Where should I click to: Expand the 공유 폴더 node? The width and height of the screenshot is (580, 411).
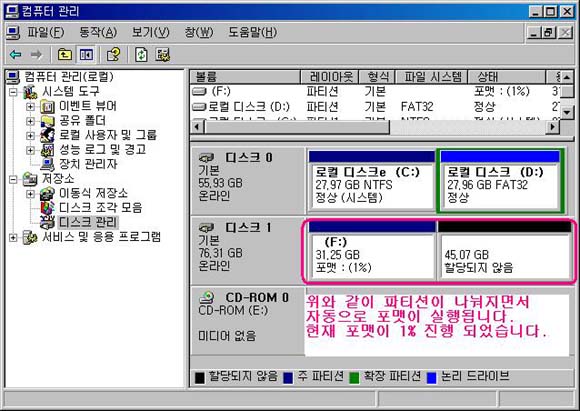click(30, 121)
